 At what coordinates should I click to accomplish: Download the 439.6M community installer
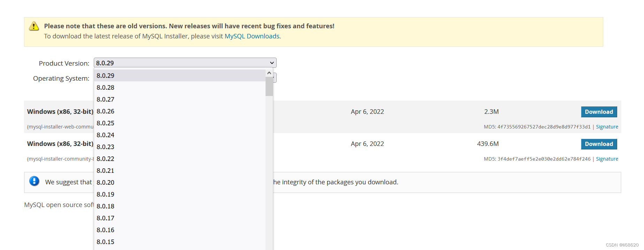[x=599, y=144]
